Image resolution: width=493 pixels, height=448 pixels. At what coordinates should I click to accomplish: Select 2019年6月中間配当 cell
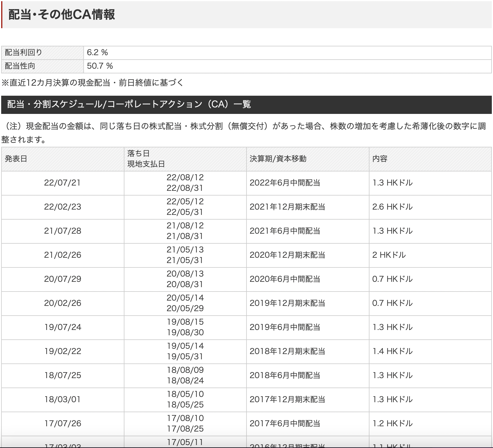(308, 328)
